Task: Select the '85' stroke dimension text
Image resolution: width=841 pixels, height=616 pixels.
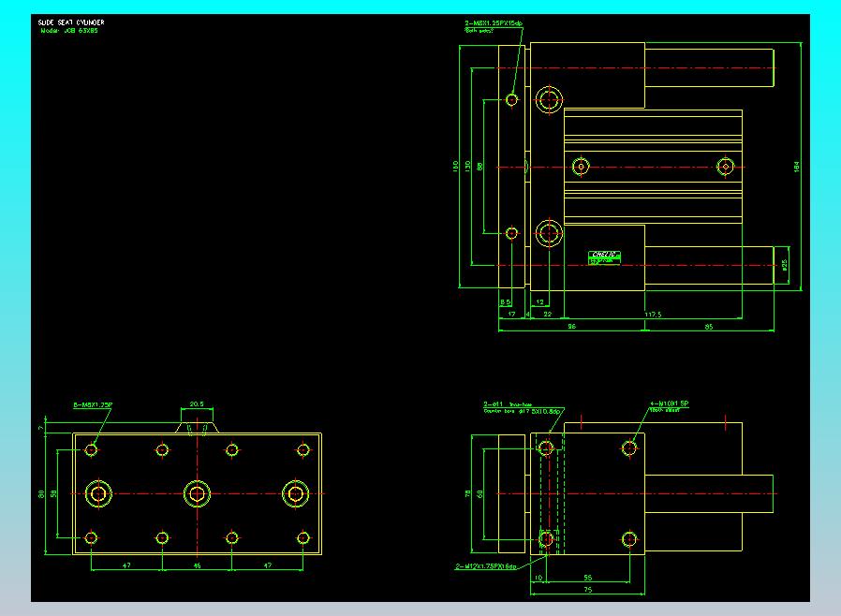Action: [x=709, y=326]
